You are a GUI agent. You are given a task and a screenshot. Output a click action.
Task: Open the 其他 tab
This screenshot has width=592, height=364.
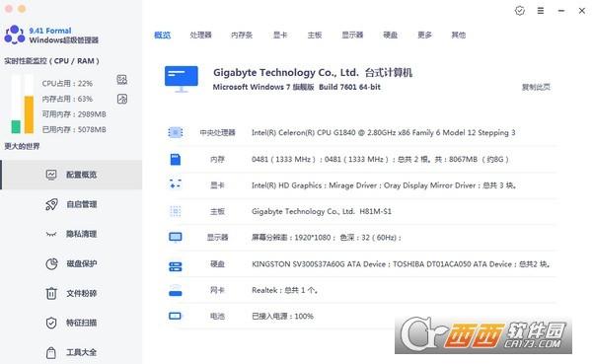click(459, 36)
